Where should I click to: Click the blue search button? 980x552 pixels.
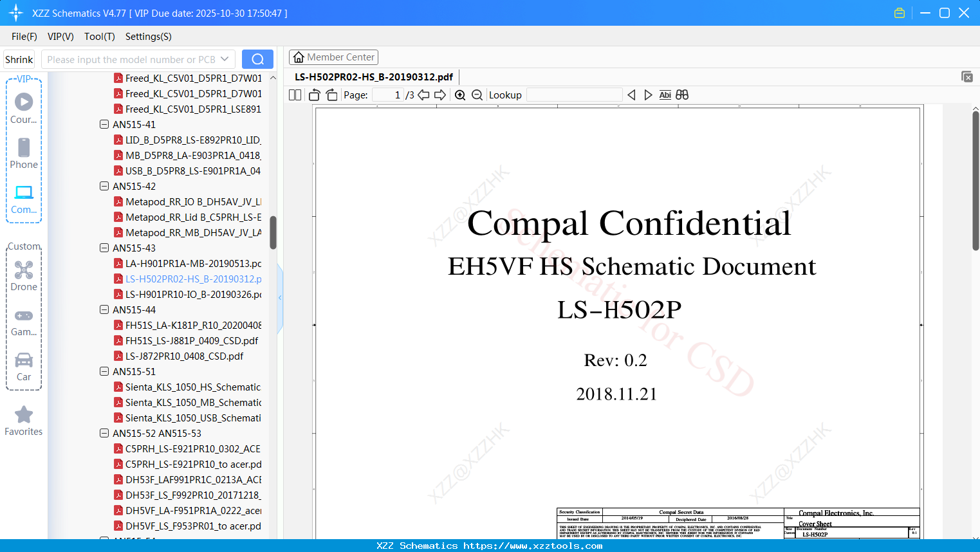pyautogui.click(x=257, y=59)
